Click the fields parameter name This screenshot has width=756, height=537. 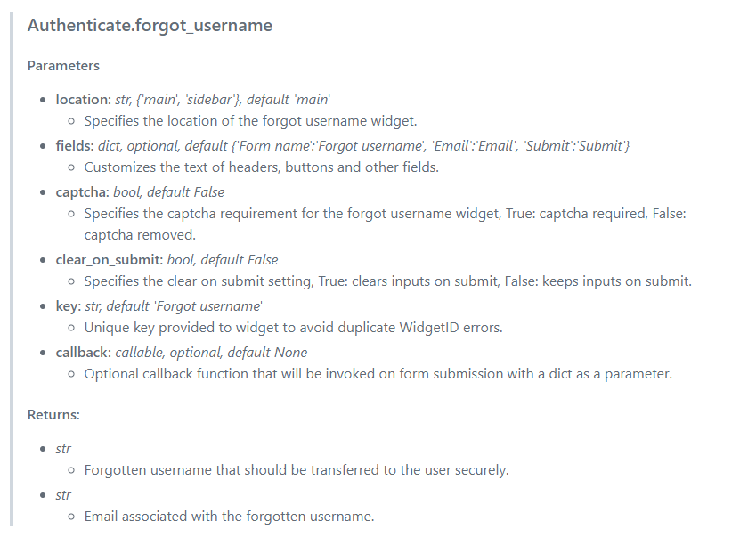[74, 146]
